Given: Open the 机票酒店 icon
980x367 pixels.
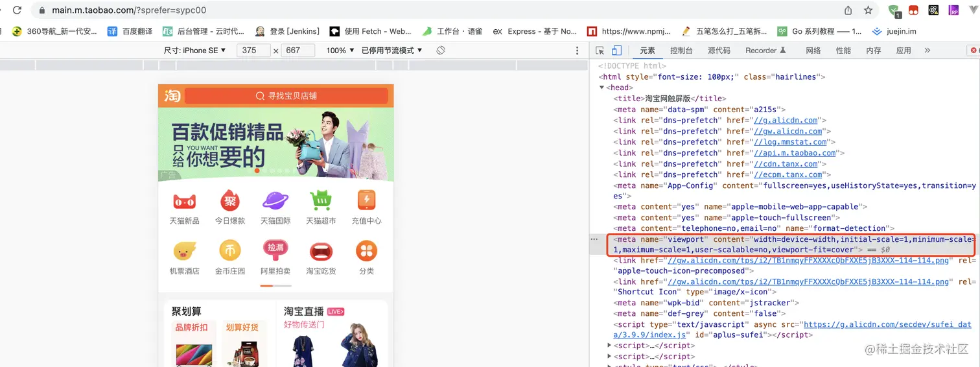Looking at the screenshot, I should coord(185,250).
